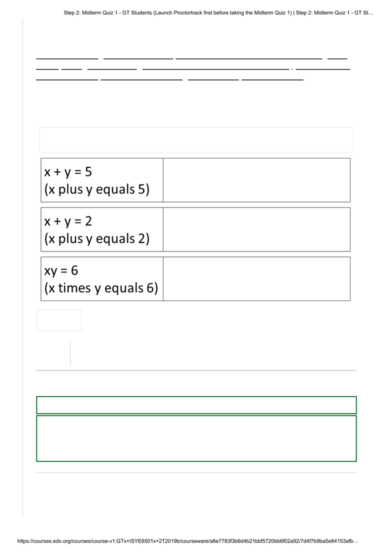The image size is (392, 554).
Task: Click the '(x plus y equals 2)' description
Action: [97, 239]
